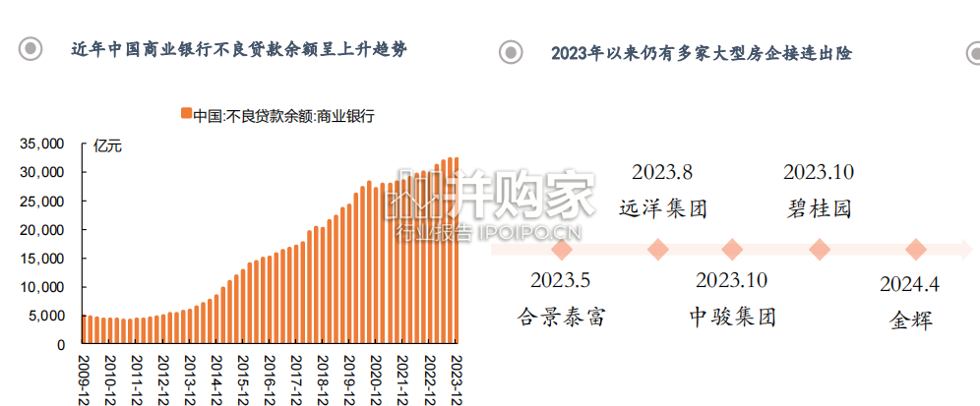Click the y-axis value 20,000
Image resolution: width=980 pixels, height=406 pixels.
click(x=42, y=230)
